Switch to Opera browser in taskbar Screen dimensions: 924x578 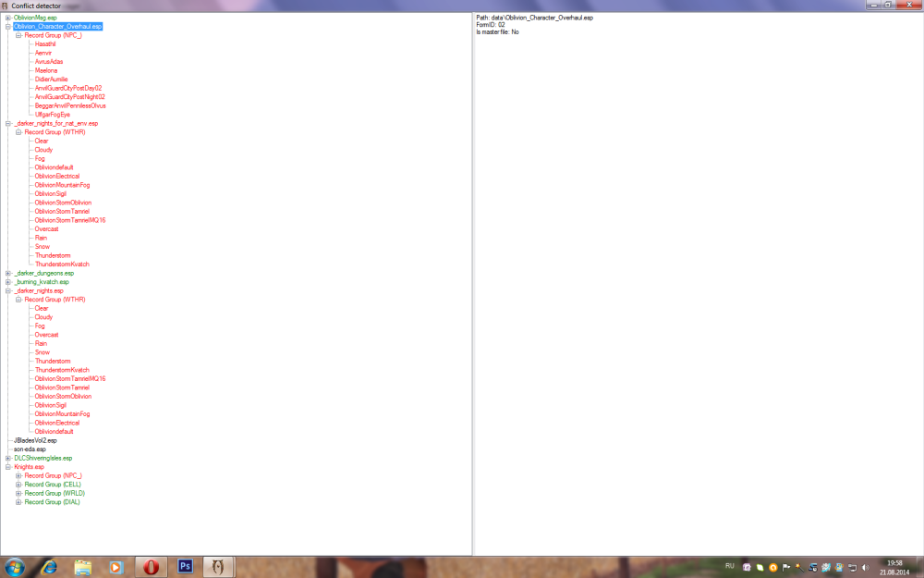(x=151, y=568)
